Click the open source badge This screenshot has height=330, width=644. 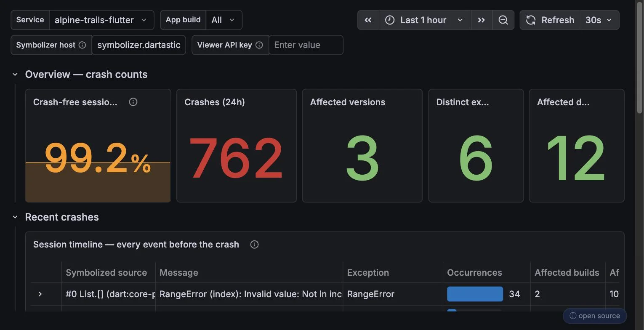pyautogui.click(x=595, y=316)
